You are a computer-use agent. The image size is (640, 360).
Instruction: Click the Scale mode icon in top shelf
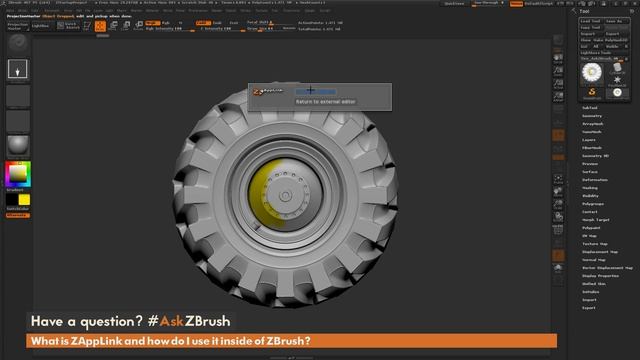126,26
